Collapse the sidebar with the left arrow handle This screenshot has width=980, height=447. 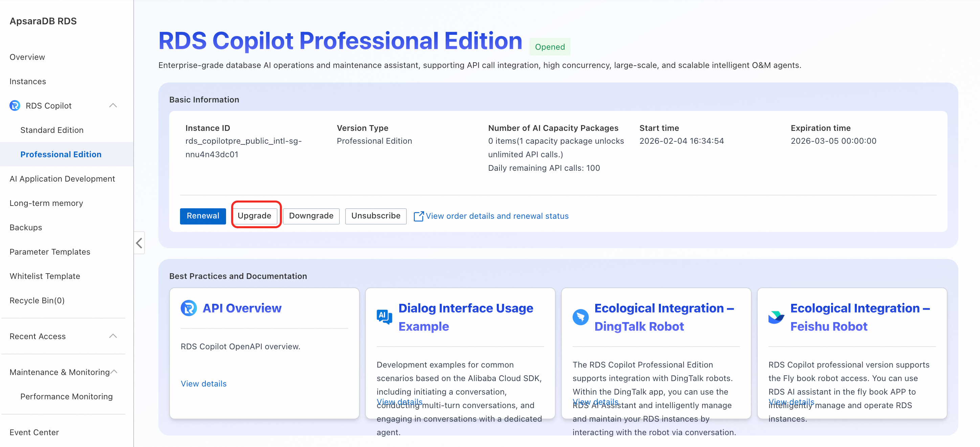pos(139,243)
